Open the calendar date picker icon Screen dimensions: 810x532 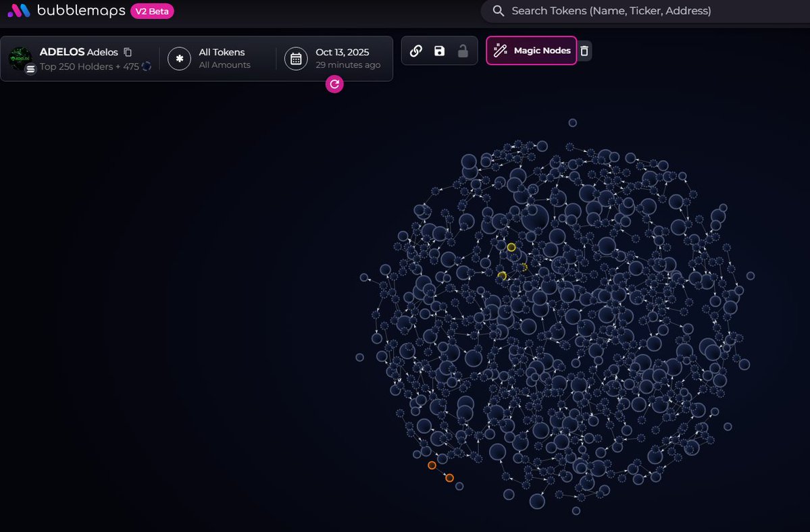(x=296, y=59)
